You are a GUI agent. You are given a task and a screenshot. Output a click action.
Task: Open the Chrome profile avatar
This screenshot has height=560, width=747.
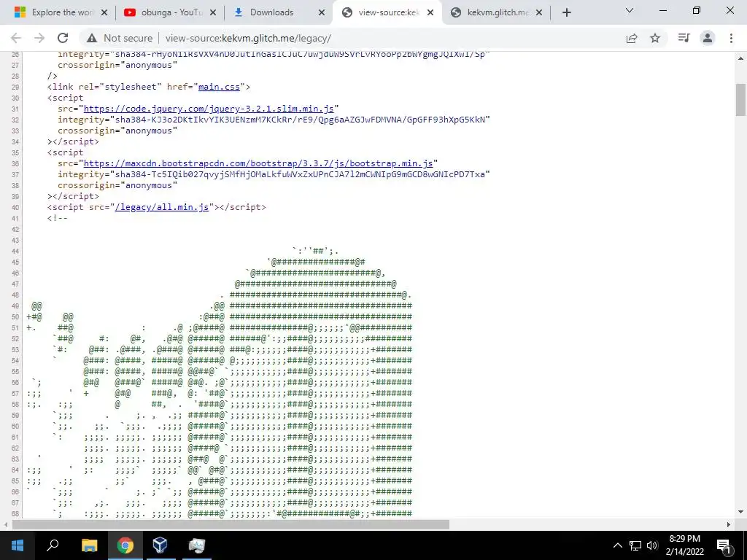click(x=708, y=38)
